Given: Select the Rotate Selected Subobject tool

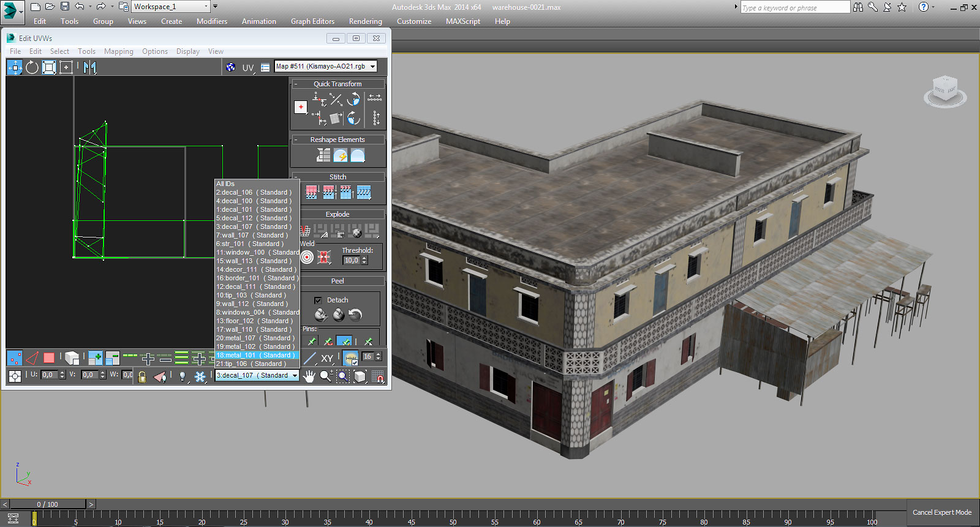Looking at the screenshot, I should click(32, 67).
